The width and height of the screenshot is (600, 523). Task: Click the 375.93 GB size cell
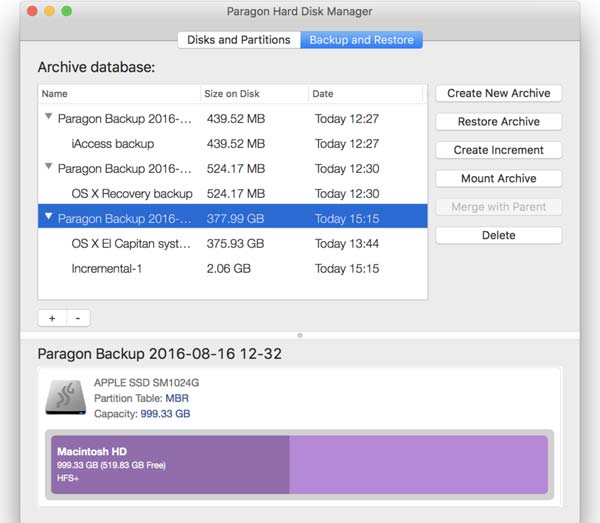[235, 244]
